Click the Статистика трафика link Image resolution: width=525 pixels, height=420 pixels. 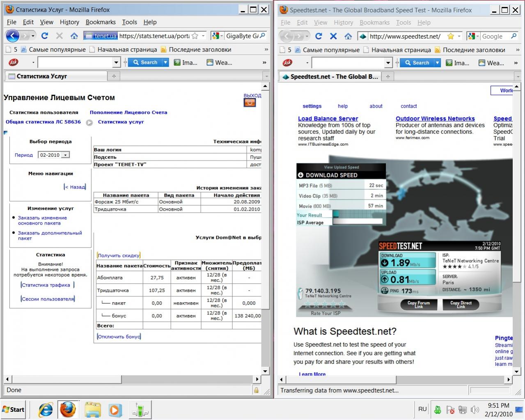[46, 285]
